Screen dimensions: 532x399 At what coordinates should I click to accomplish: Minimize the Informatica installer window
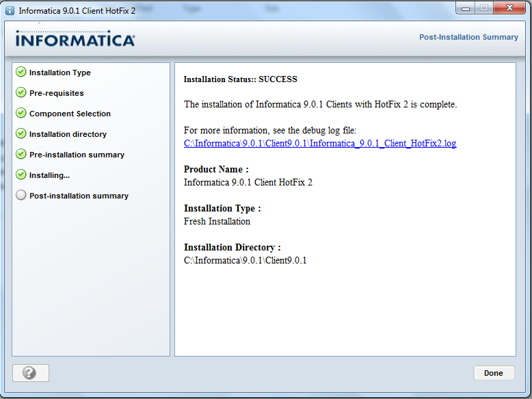click(466, 8)
